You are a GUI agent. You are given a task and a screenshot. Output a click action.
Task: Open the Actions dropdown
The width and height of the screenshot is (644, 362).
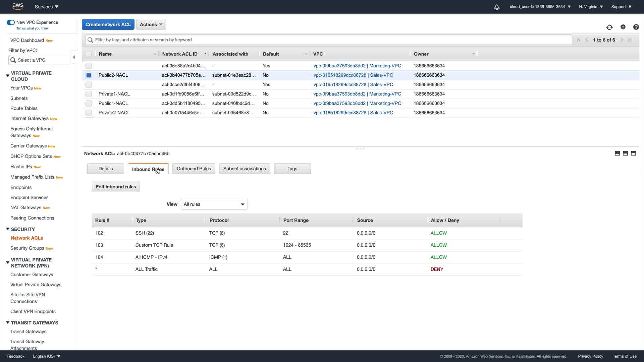(x=151, y=24)
